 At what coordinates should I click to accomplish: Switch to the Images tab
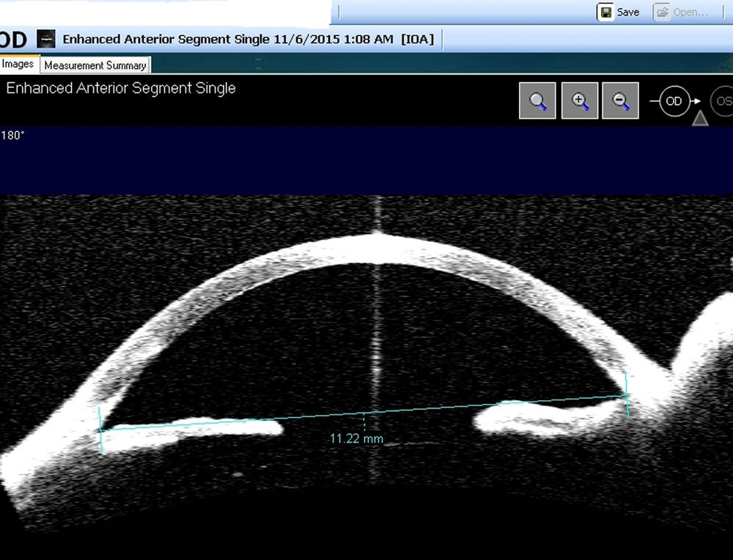tap(18, 64)
